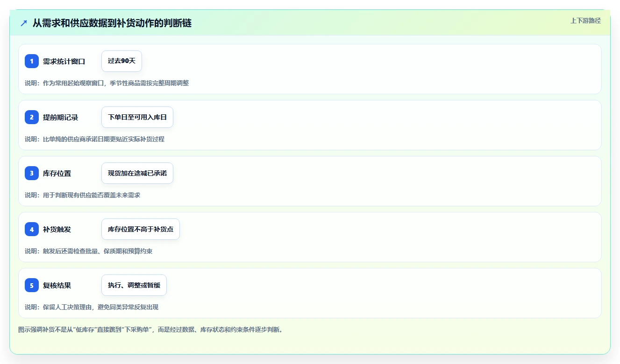Click the note about 批量、保质期和预算约束
Screen dimensions: 620x364
tap(89, 251)
